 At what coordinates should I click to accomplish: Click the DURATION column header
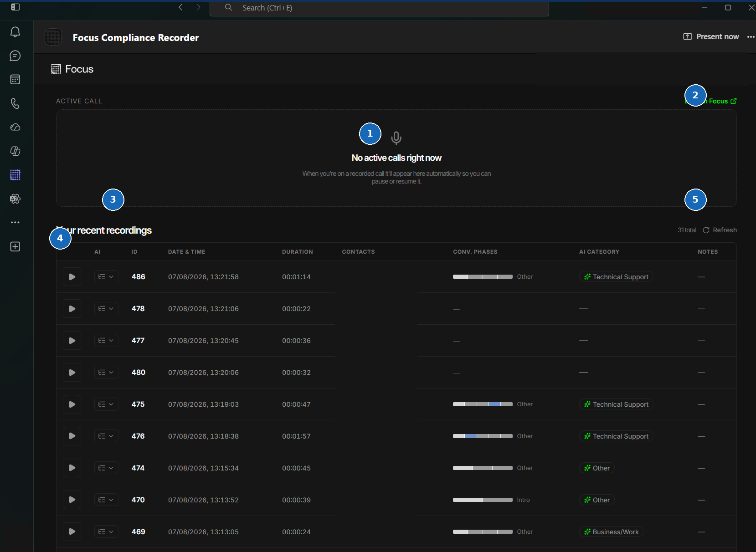click(x=298, y=252)
